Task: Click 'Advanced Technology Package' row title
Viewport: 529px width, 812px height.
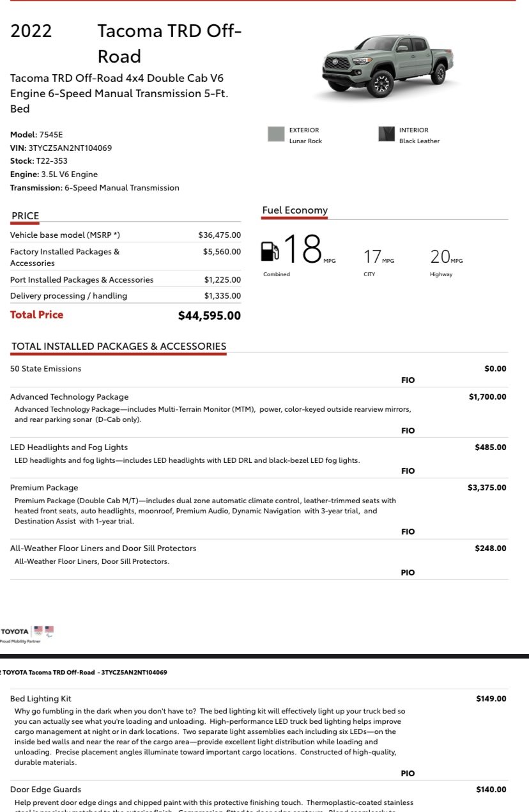Action: 69,397
